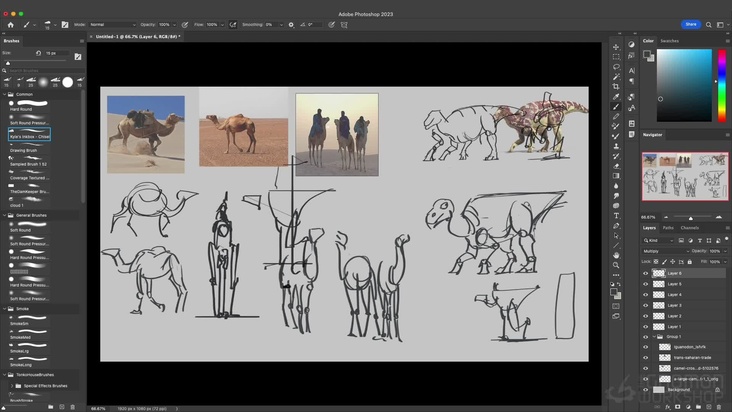The width and height of the screenshot is (732, 412).
Task: Switch to the Swatches tab
Action: pyautogui.click(x=669, y=41)
